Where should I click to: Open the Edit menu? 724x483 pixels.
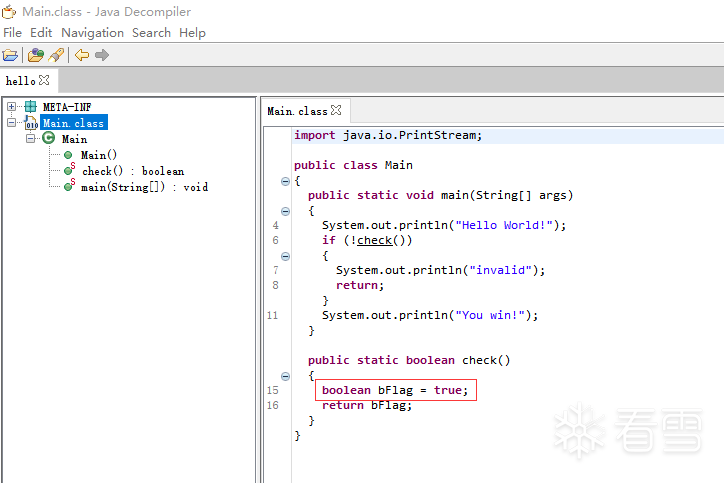coord(41,33)
